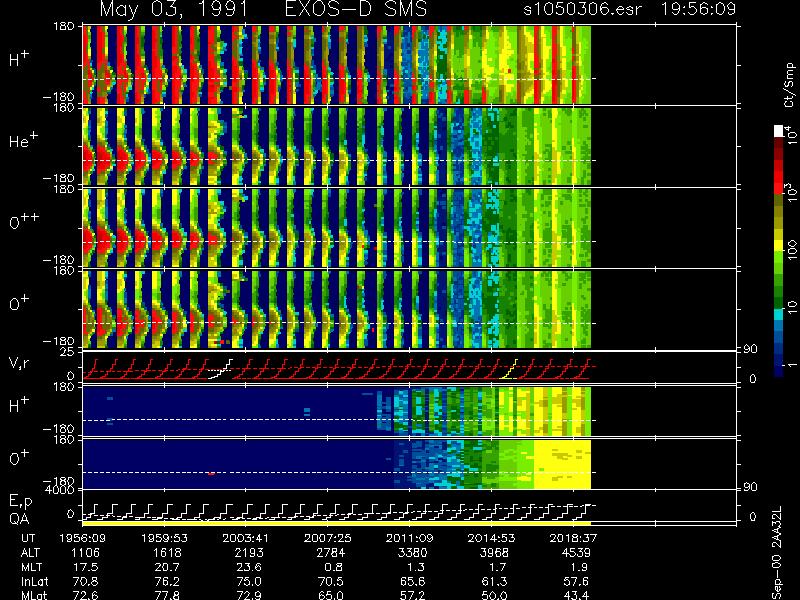This screenshot has height=600, width=800.
Task: Select UT value "1959:53"
Action: pyautogui.click(x=164, y=538)
